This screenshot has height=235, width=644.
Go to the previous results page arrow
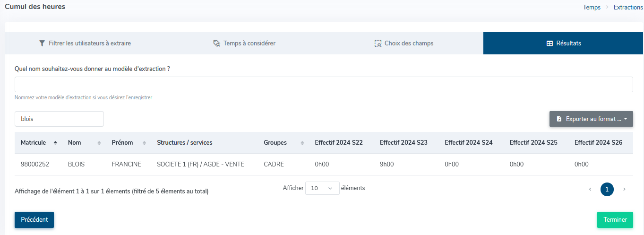(x=590, y=190)
